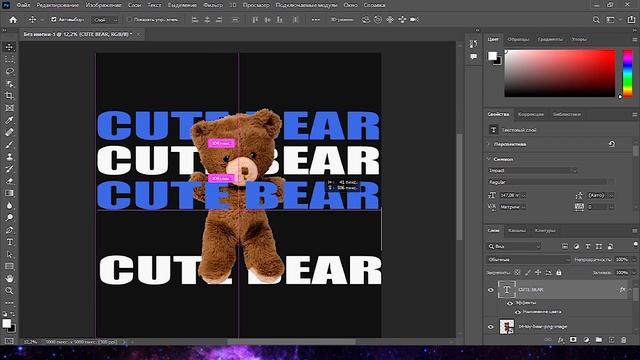This screenshot has height=360, width=640.
Task: Select the Eraser tool
Action: click(9, 181)
